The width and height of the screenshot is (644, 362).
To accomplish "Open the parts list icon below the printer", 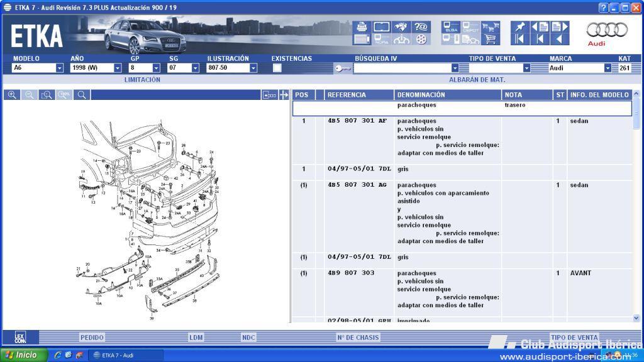I will point(362,40).
